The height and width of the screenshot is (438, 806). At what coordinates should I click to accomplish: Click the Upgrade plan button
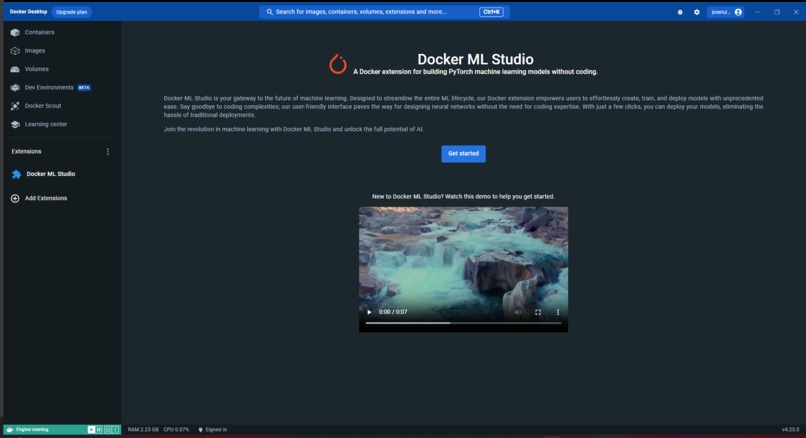pos(71,12)
